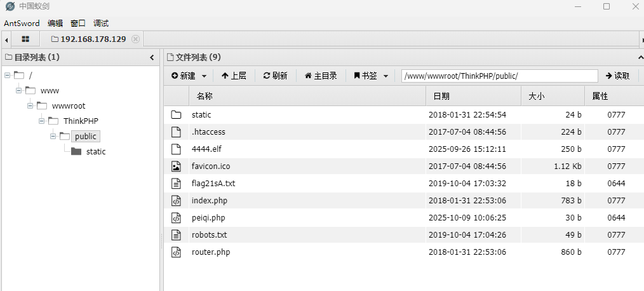The image size is (644, 291).
Task: Select the static folder in tree
Action: pyautogui.click(x=96, y=151)
